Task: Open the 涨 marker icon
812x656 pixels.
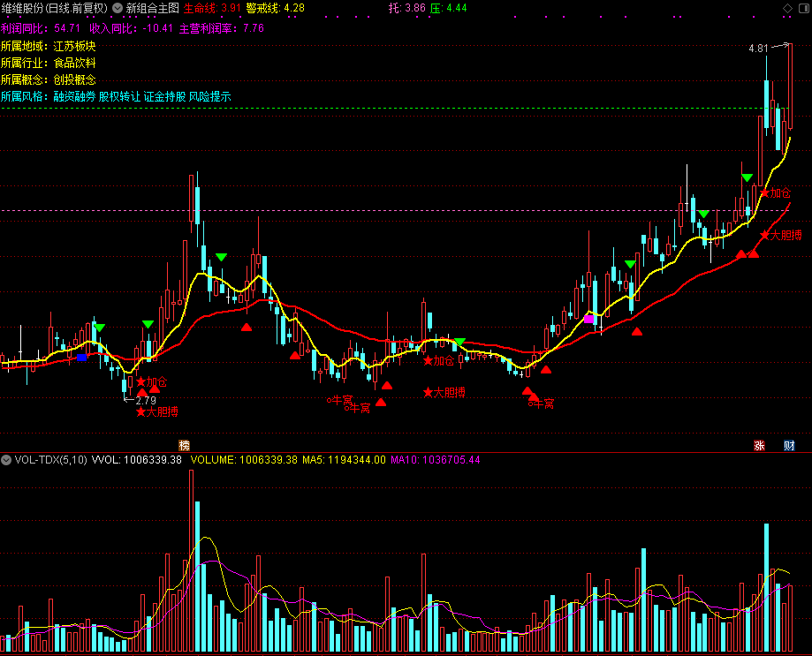Action: [759, 445]
